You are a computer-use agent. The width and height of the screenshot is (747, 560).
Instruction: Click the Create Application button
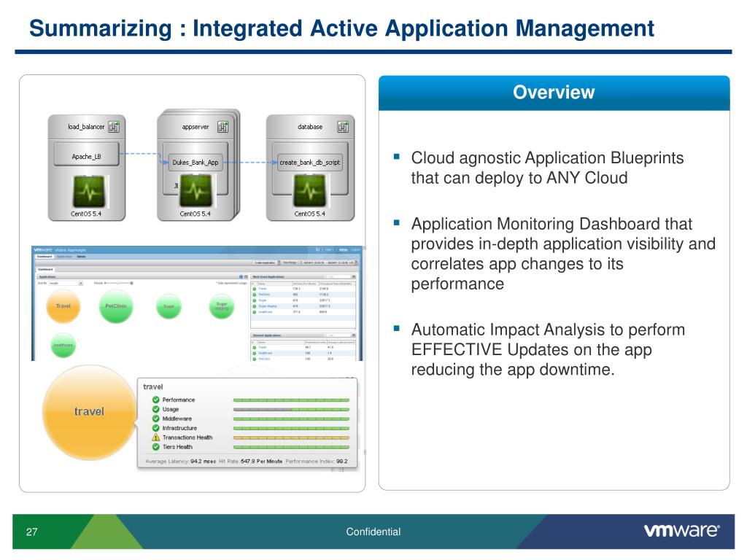[264, 262]
